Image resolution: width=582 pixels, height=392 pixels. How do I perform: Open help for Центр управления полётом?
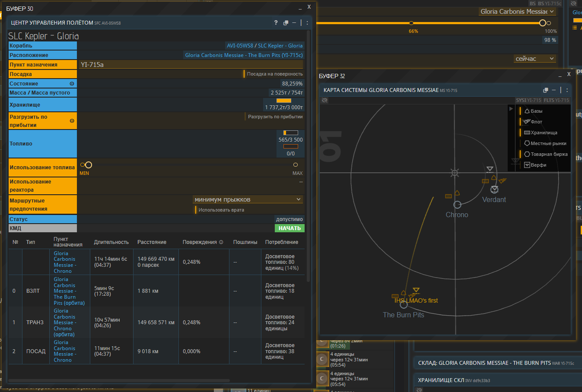tap(276, 23)
